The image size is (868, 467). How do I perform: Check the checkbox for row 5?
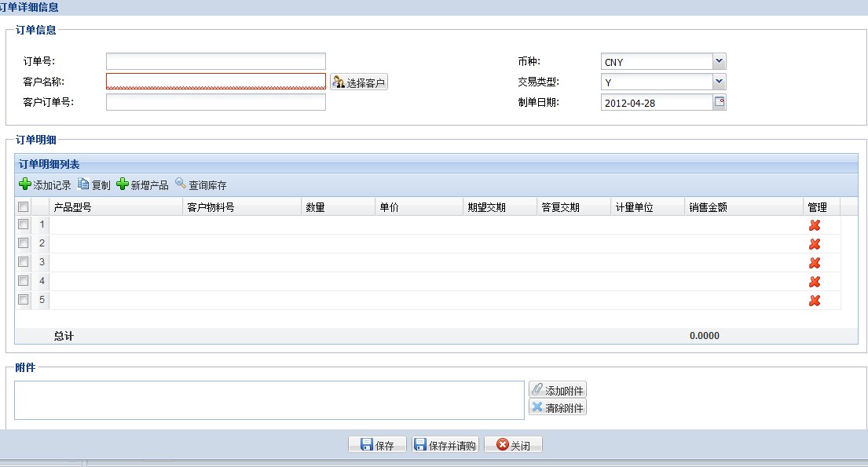[x=24, y=299]
